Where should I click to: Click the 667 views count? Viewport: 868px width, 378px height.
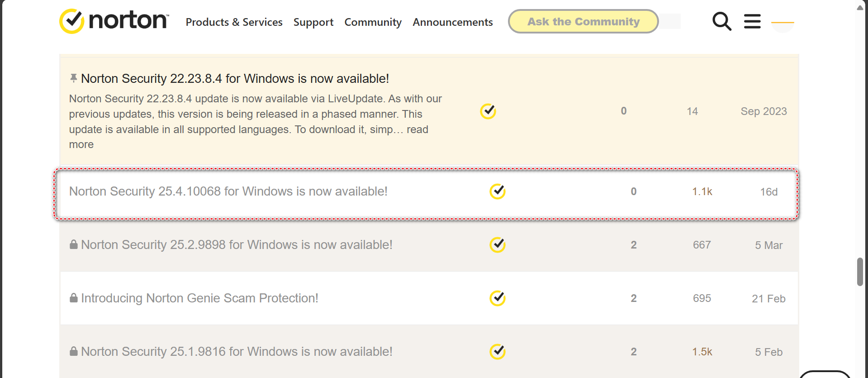702,245
